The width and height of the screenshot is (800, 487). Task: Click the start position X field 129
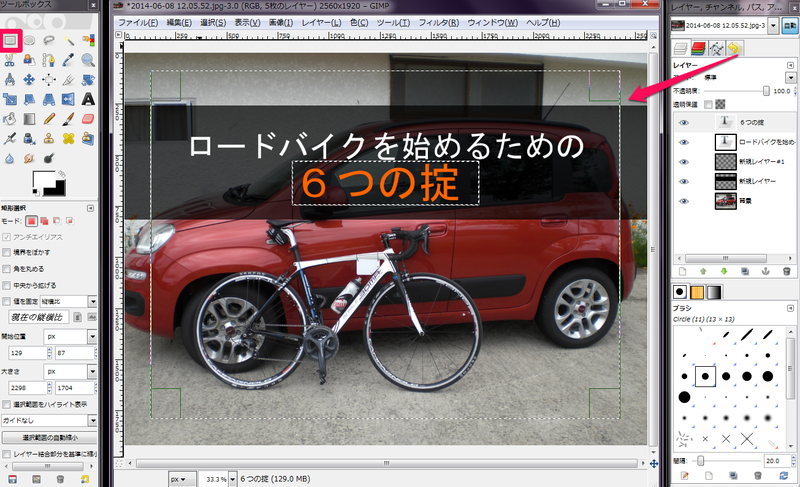pyautogui.click(x=27, y=353)
